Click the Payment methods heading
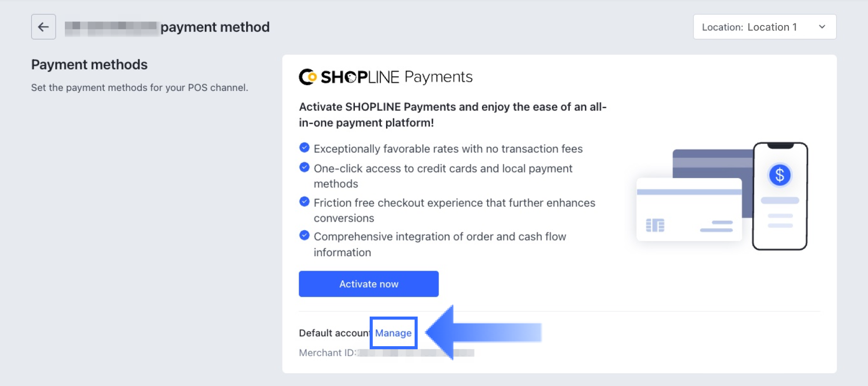The height and width of the screenshot is (386, 868). (x=89, y=65)
